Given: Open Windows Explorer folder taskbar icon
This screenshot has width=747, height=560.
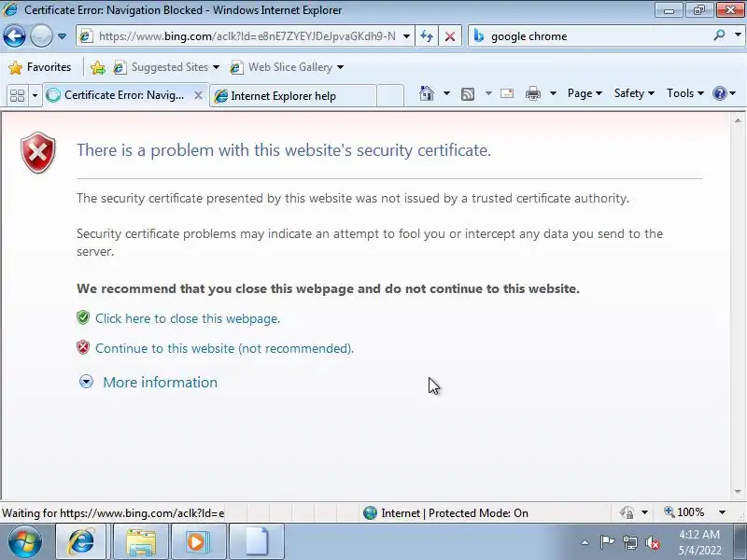Looking at the screenshot, I should point(141,542).
